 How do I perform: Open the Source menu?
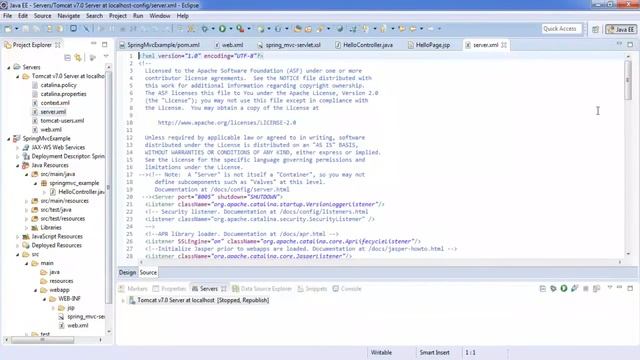point(42,16)
